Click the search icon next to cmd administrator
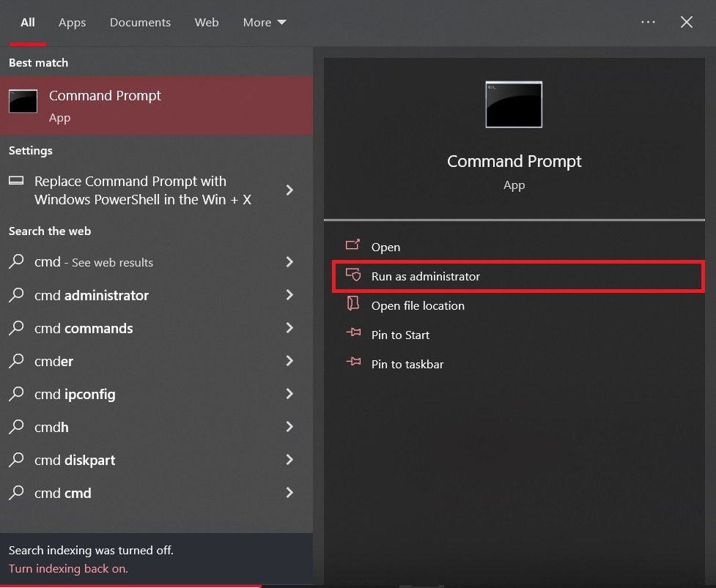This screenshot has width=716, height=588. point(16,294)
